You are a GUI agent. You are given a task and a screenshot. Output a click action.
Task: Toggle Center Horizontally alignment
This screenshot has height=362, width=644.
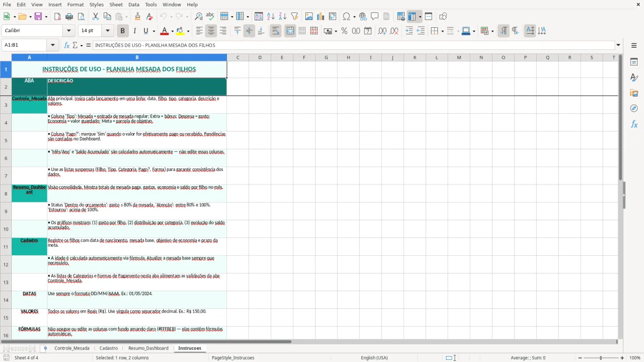211,31
